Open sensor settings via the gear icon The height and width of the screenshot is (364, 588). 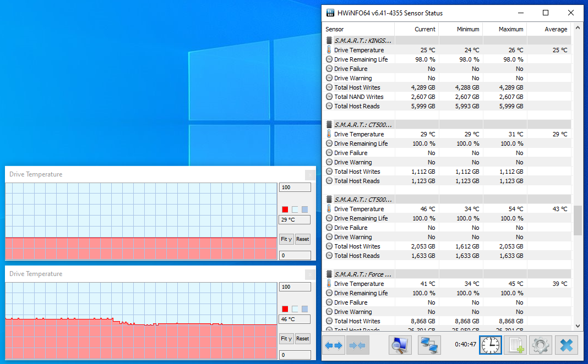(x=540, y=345)
